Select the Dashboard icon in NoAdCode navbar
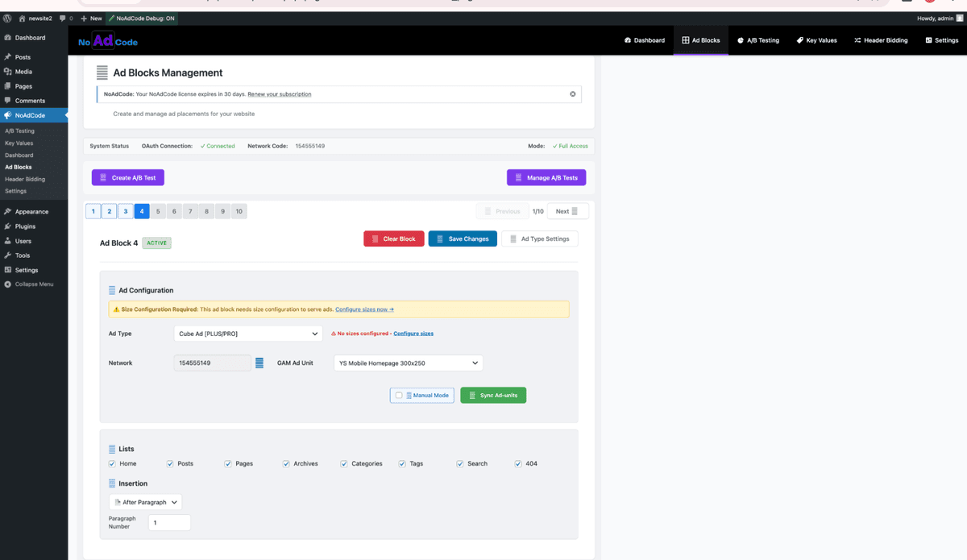The height and width of the screenshot is (560, 967). pyautogui.click(x=627, y=39)
